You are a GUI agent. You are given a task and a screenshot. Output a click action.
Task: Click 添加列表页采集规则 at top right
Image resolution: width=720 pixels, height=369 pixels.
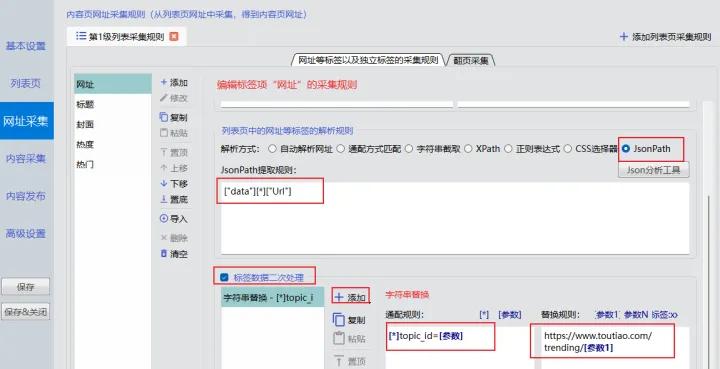[x=665, y=37]
